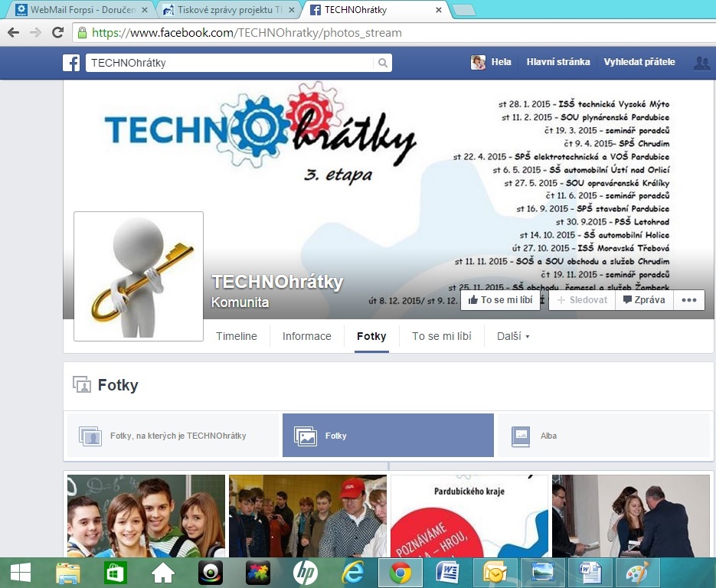Open the Pardubického kraje poster photo

point(469,516)
